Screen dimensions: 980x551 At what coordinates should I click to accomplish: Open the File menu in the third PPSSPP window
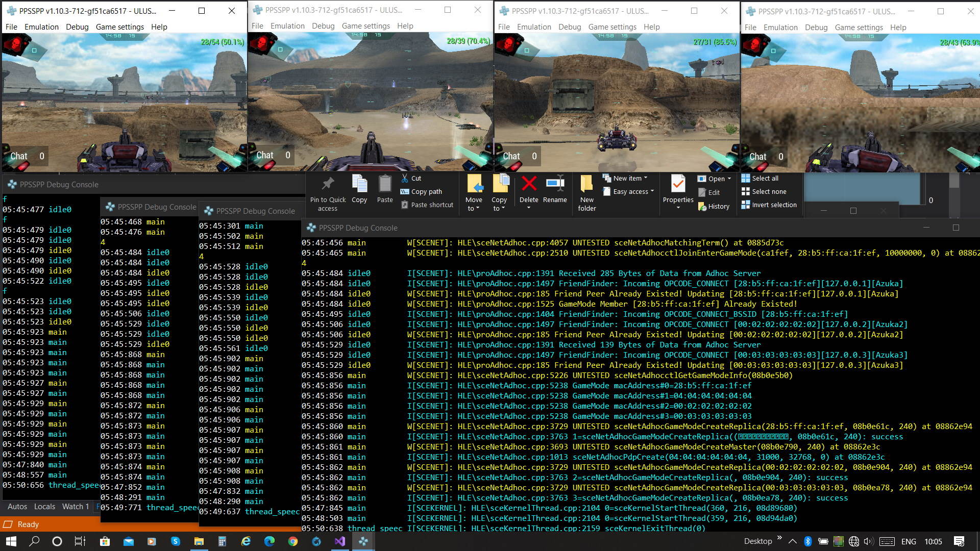(504, 27)
